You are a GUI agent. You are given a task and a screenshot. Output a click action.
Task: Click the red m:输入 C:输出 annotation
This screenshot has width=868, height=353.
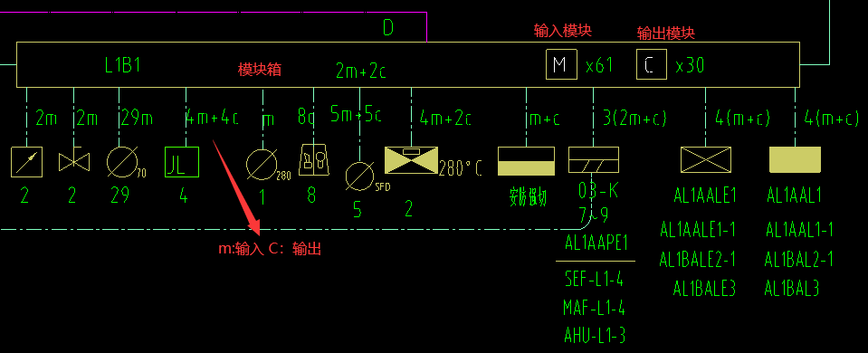pyautogui.click(x=270, y=250)
